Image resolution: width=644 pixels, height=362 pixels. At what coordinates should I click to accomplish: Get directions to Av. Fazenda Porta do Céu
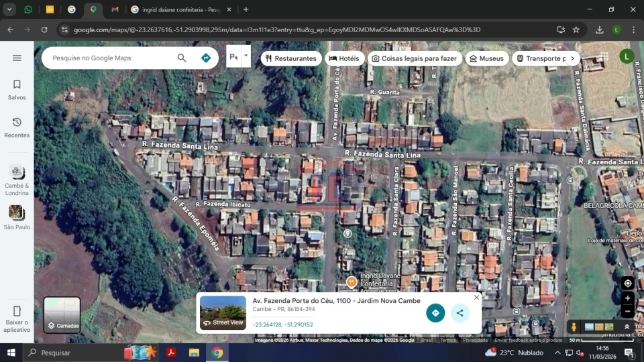435,312
